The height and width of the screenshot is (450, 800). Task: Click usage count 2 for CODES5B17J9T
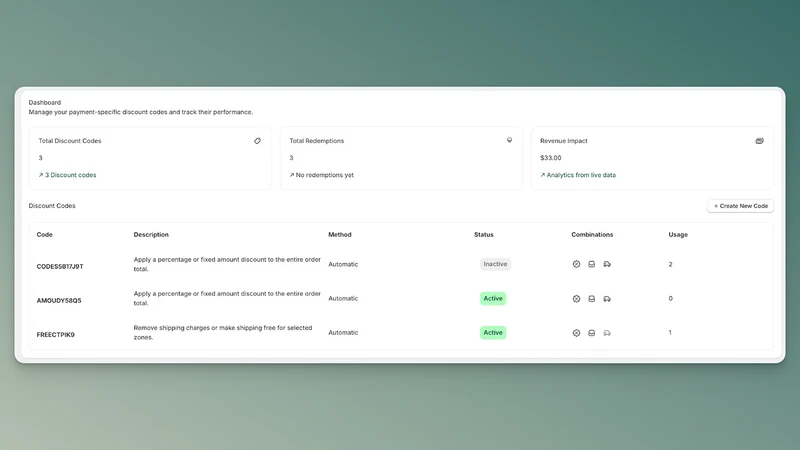point(670,264)
